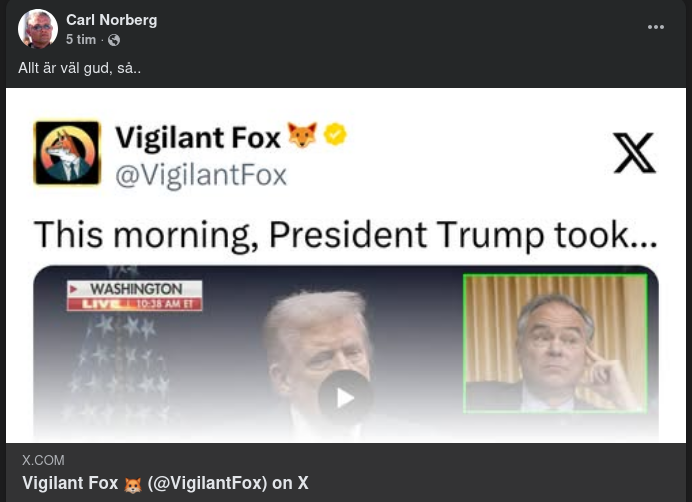Click the "5 tim" post timestamp
The image size is (692, 502).
81,40
